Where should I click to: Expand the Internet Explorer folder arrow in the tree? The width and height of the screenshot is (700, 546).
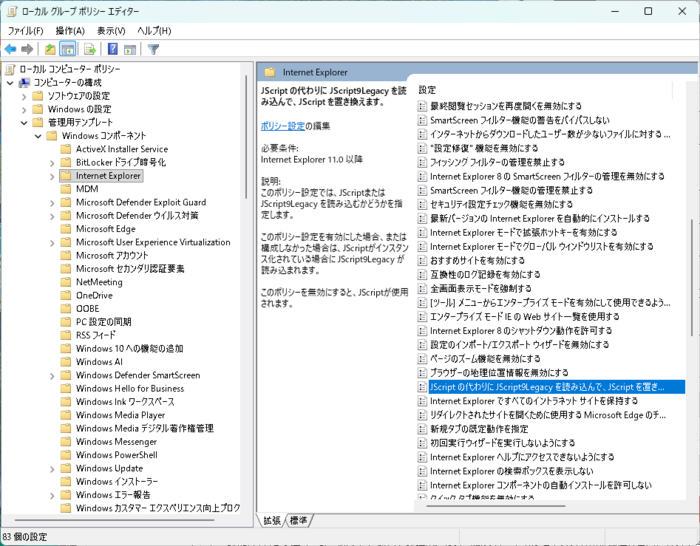click(x=52, y=176)
